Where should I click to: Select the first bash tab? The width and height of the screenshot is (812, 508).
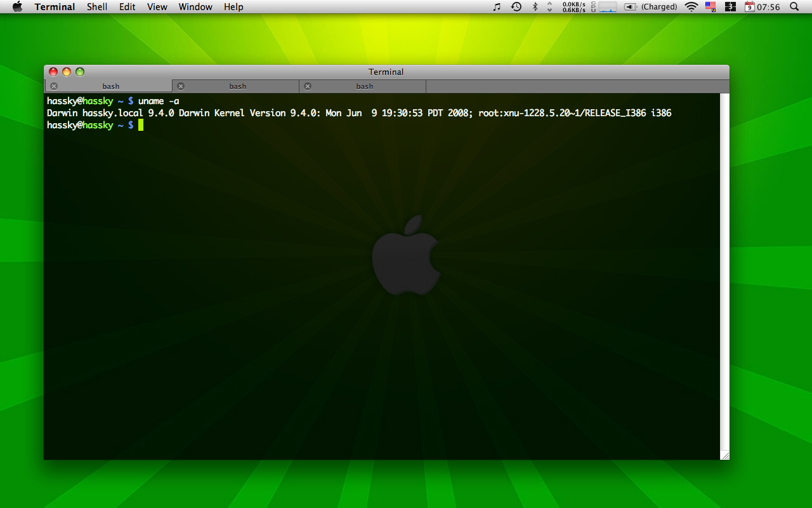pyautogui.click(x=108, y=86)
